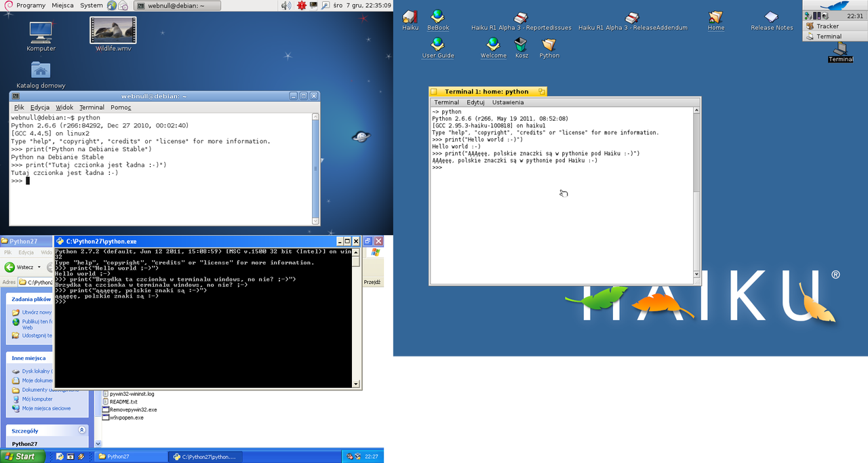Screen dimensions: 868x463
Task: Open the BeBook desktop link
Action: click(x=438, y=20)
